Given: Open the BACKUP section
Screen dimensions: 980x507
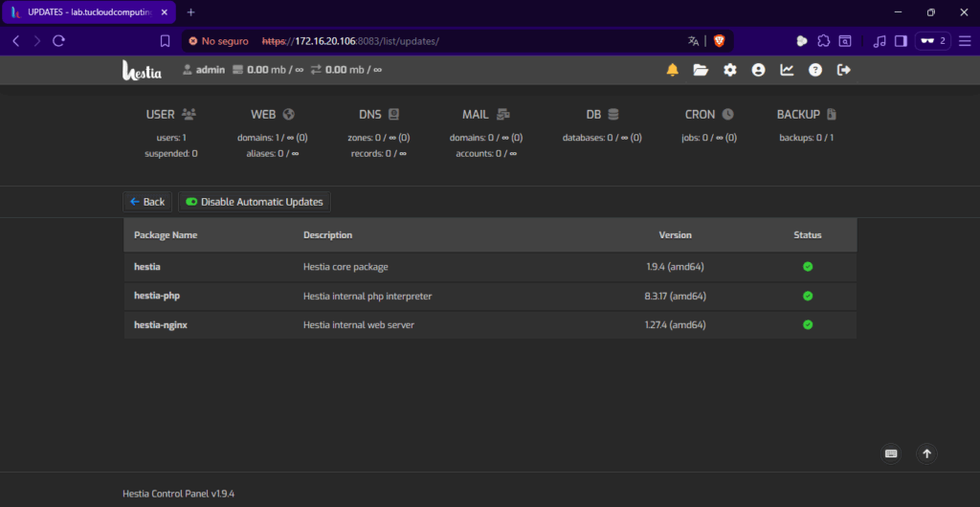Looking at the screenshot, I should coord(806,115).
